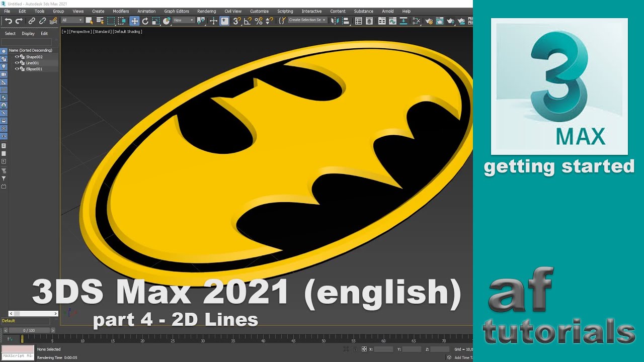Image resolution: width=644 pixels, height=362 pixels.
Task: Toggle Display Lights filter in Scene Explorer
Action: click(x=4, y=66)
